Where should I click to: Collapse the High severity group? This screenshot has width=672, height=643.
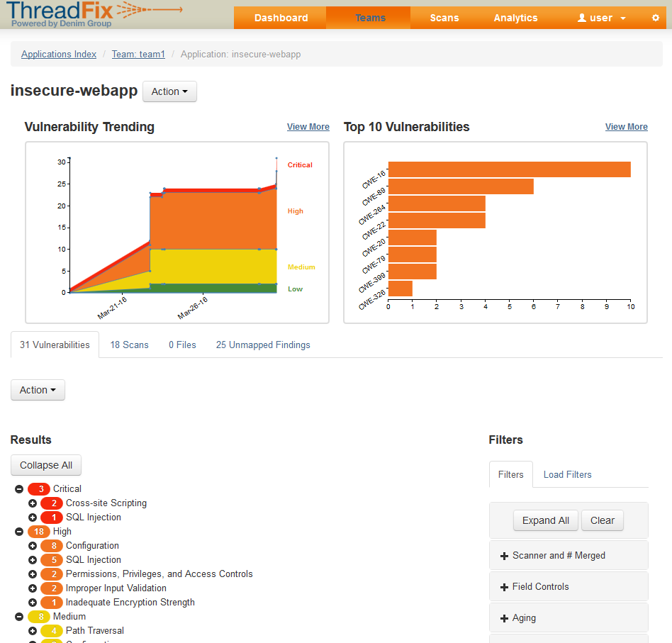click(x=19, y=532)
